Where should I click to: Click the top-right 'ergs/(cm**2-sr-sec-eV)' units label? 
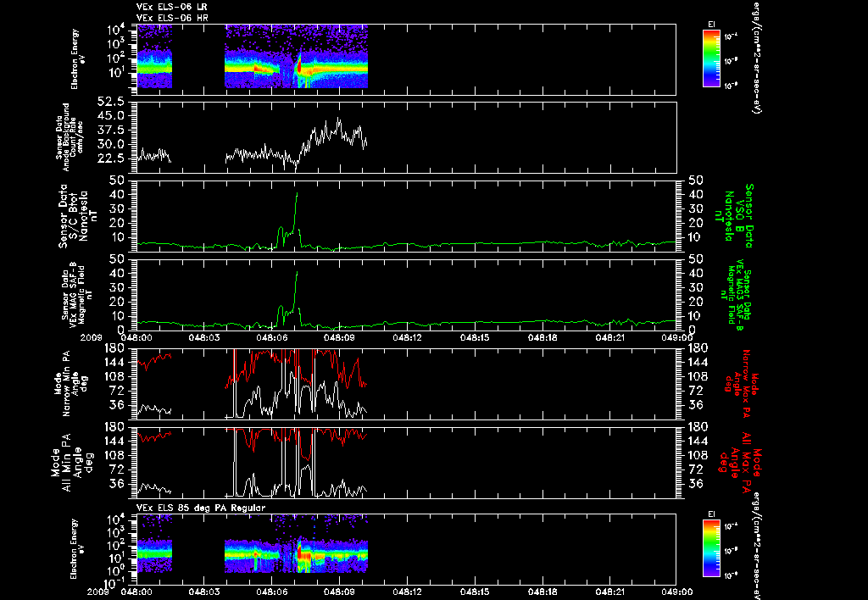(x=756, y=57)
